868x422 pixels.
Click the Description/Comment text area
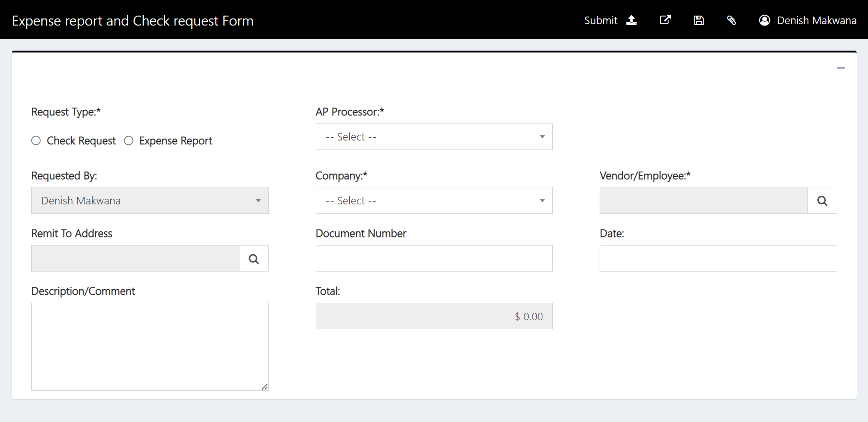click(x=150, y=347)
